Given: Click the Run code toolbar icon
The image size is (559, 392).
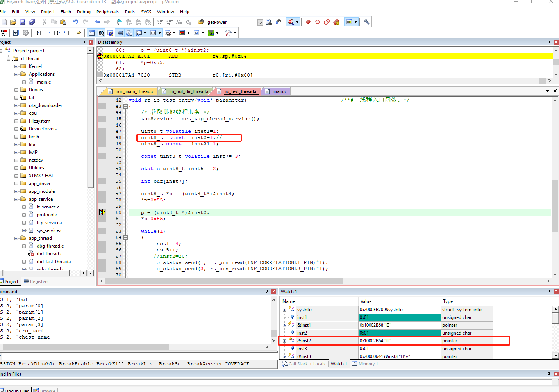Looking at the screenshot, I should tap(16, 33).
